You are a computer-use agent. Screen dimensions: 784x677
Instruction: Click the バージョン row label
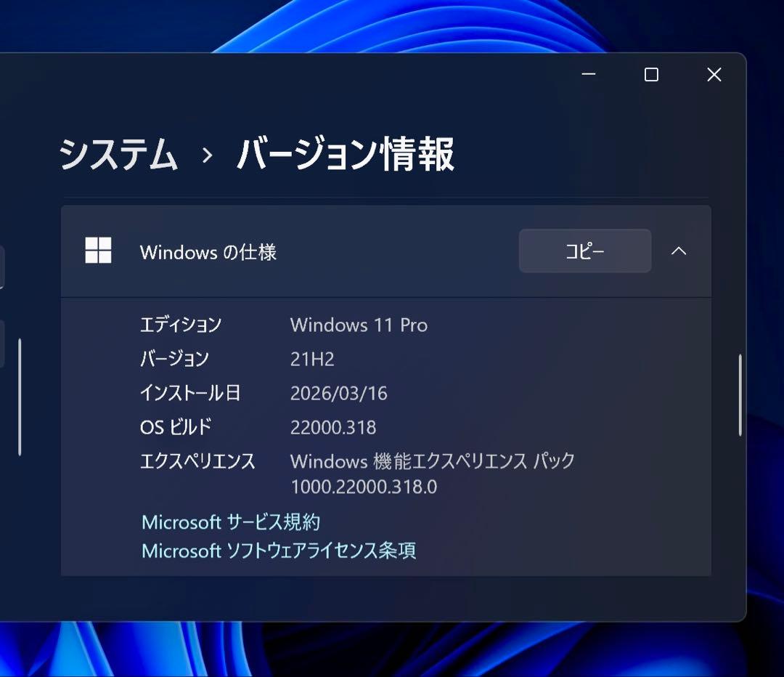[174, 359]
